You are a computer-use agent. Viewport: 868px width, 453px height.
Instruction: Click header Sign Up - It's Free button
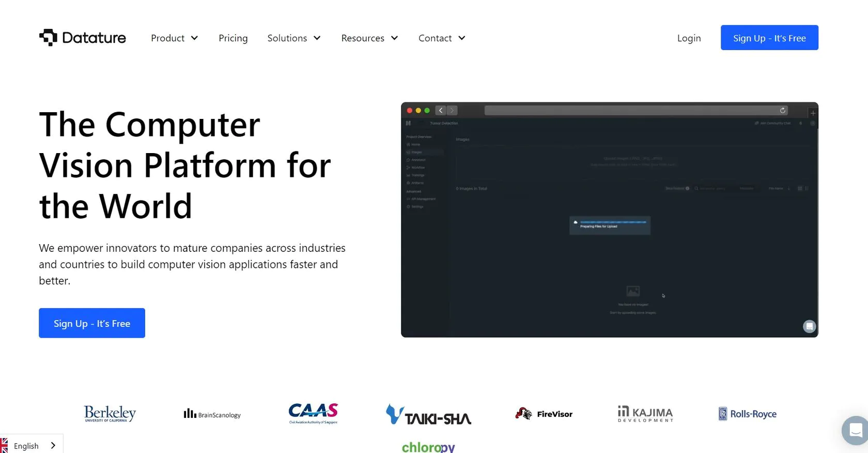point(769,38)
